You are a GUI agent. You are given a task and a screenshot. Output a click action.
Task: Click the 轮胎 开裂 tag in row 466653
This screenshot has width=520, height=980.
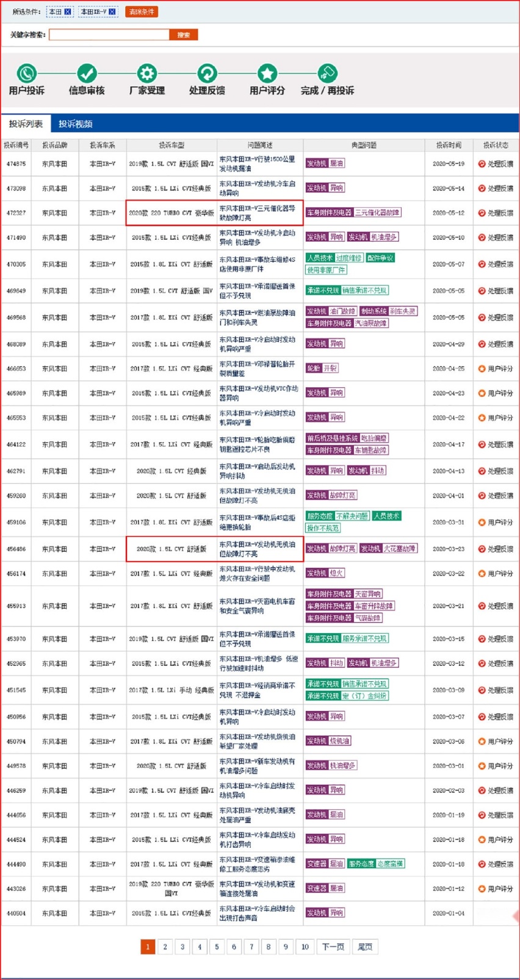tap(322, 368)
